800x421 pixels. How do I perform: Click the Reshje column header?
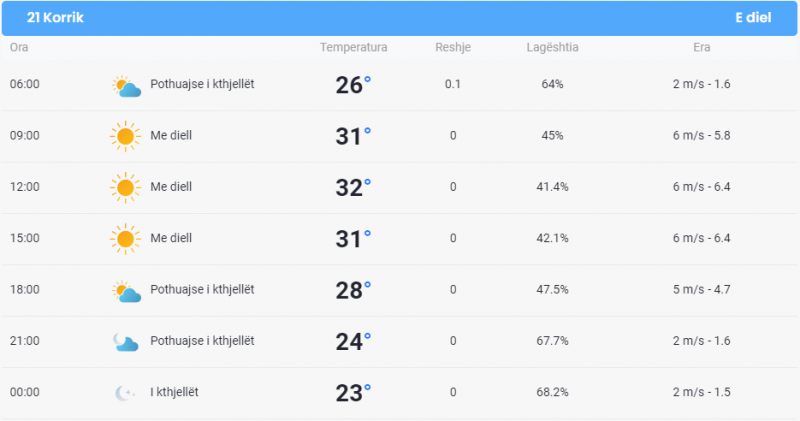pyautogui.click(x=453, y=47)
